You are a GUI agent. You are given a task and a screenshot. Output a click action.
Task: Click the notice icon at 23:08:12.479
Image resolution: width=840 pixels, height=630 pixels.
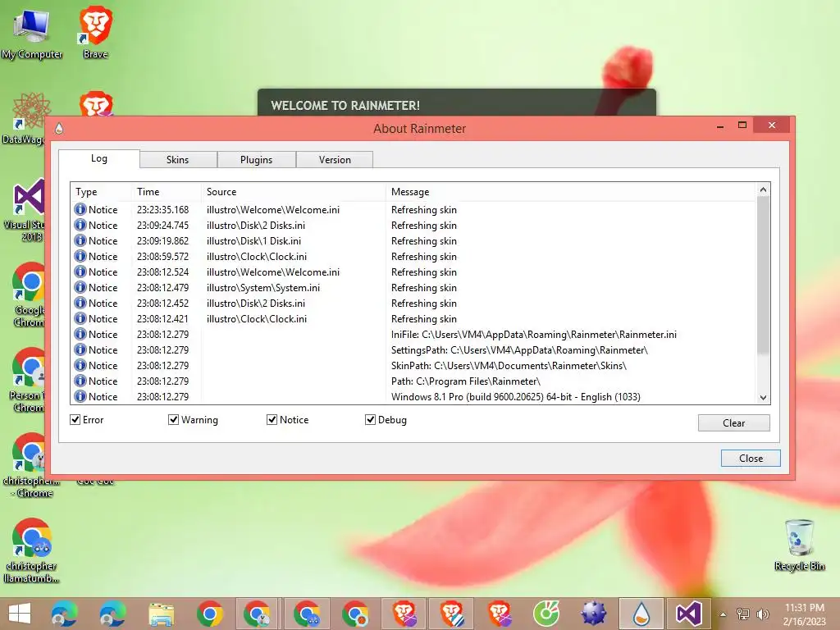[80, 287]
